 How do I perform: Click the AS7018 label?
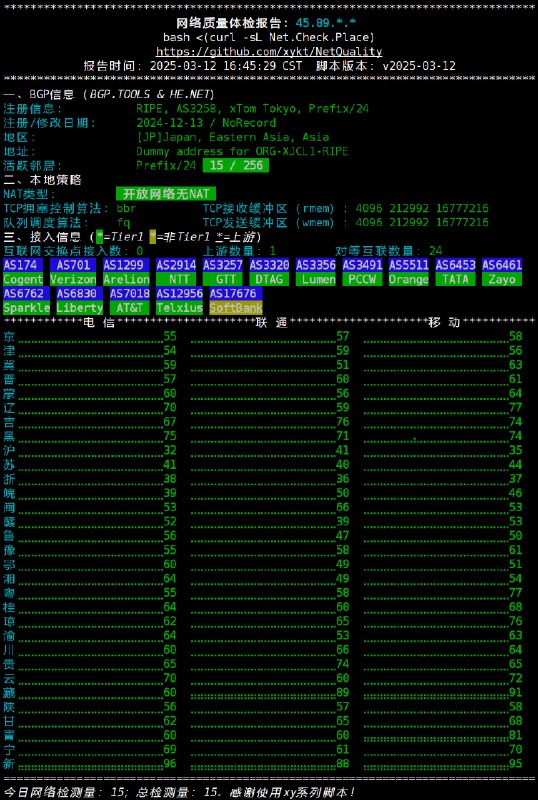click(130, 293)
